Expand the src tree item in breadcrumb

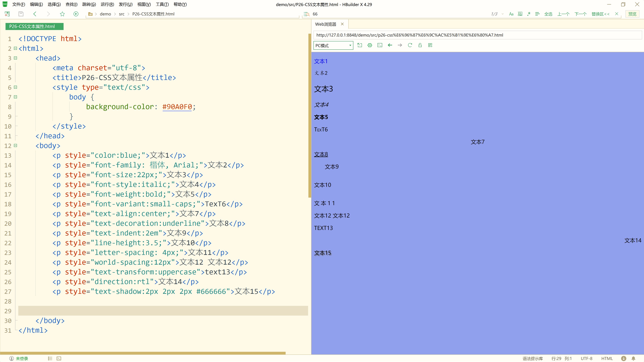coord(122,14)
